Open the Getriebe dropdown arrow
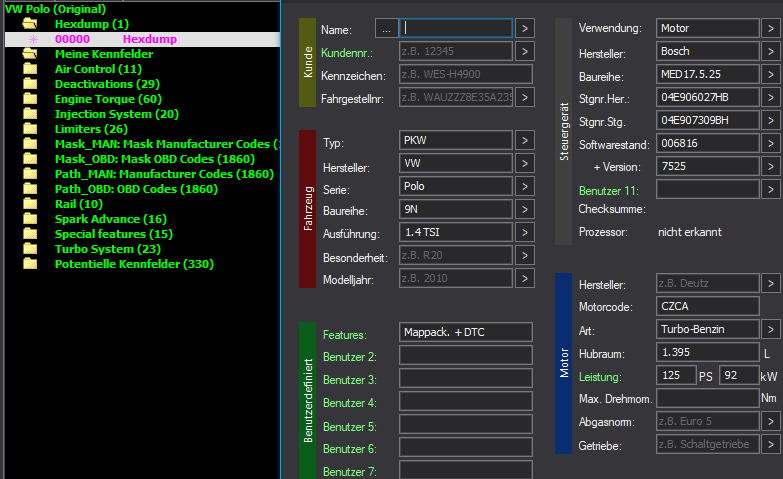The image size is (783, 479). [771, 444]
